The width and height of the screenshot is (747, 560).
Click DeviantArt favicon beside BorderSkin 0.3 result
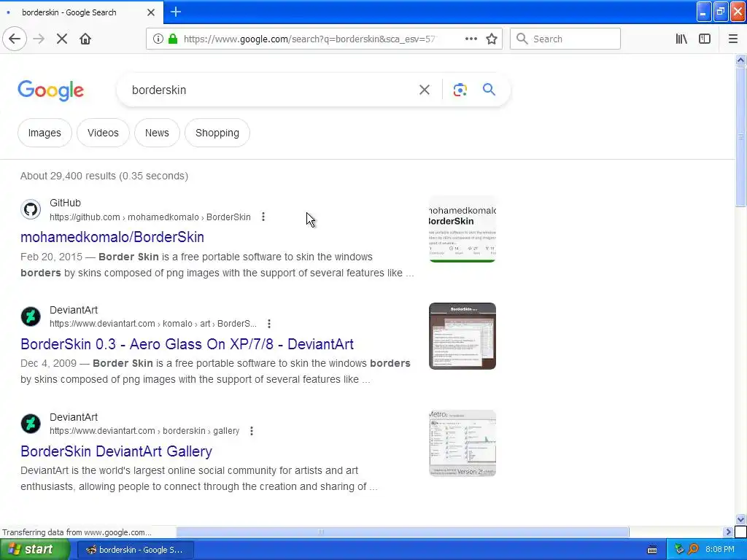click(31, 316)
